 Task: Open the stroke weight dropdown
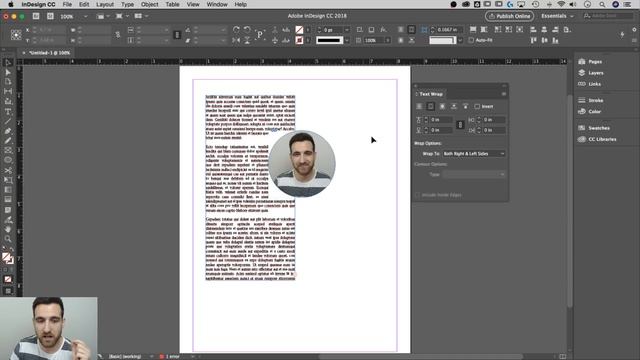(x=347, y=30)
